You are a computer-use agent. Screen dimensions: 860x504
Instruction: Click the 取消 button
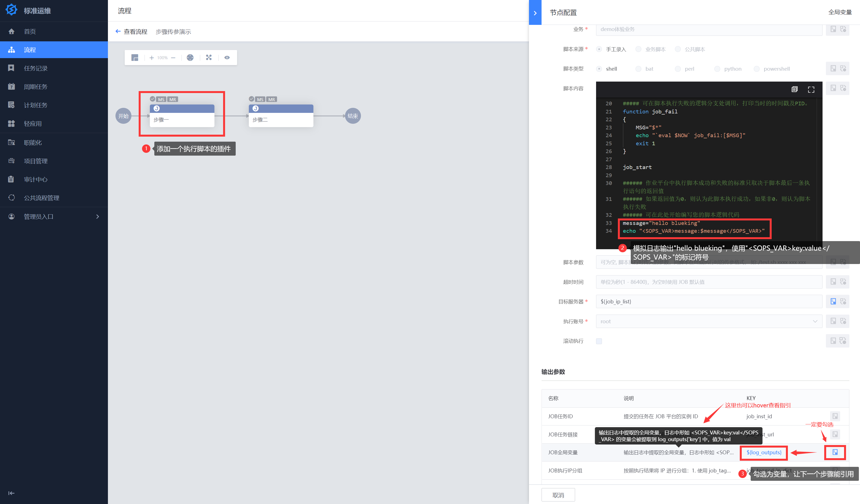tap(558, 495)
